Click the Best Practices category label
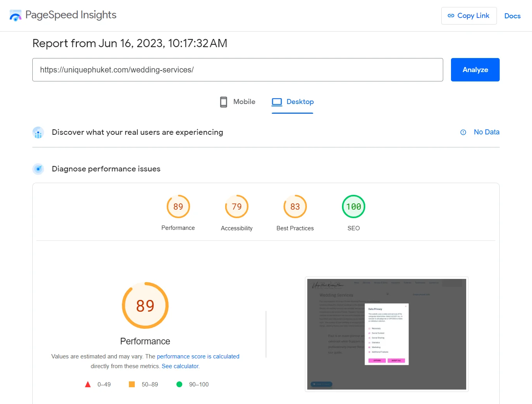532x404 pixels. tap(295, 228)
